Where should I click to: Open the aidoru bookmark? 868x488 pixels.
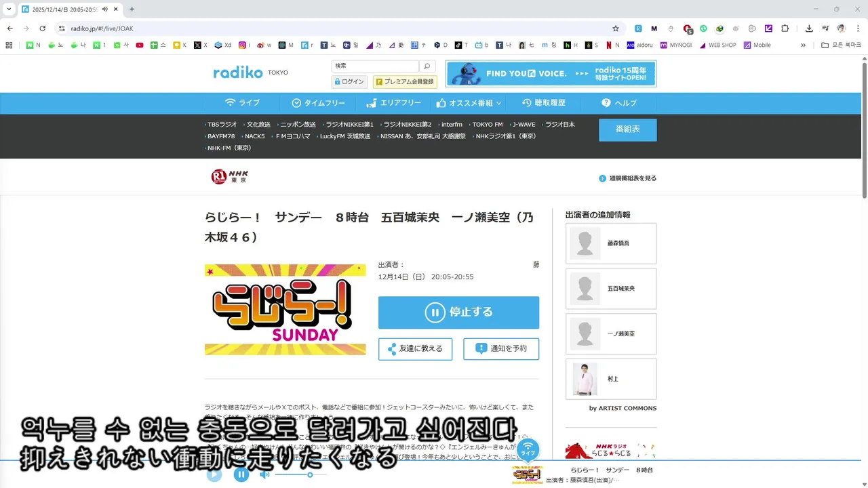coord(639,45)
